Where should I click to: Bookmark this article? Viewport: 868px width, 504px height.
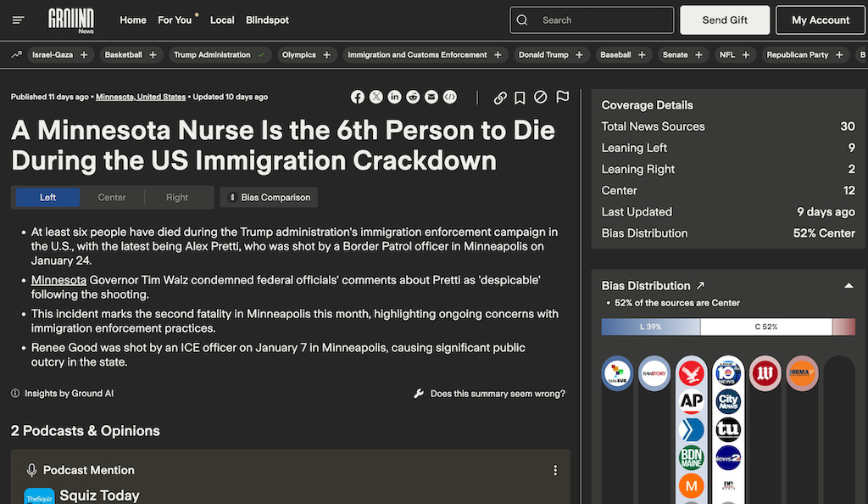pyautogui.click(x=520, y=98)
